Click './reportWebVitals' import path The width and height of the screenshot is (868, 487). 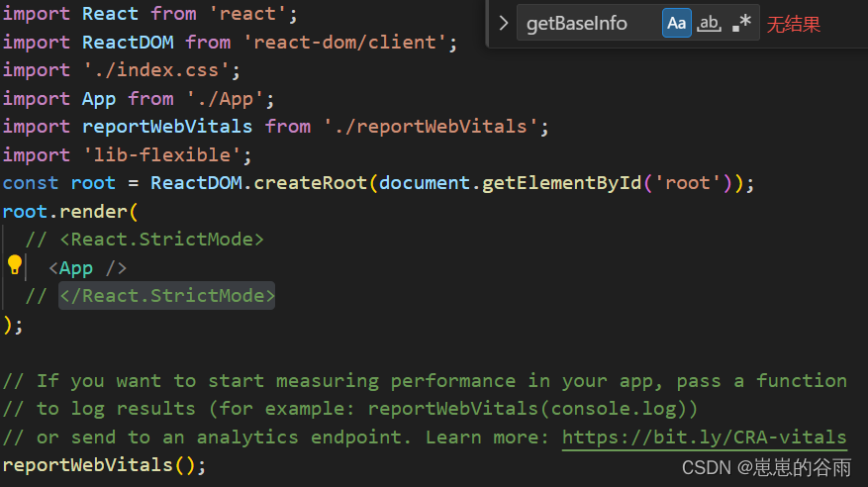point(431,127)
